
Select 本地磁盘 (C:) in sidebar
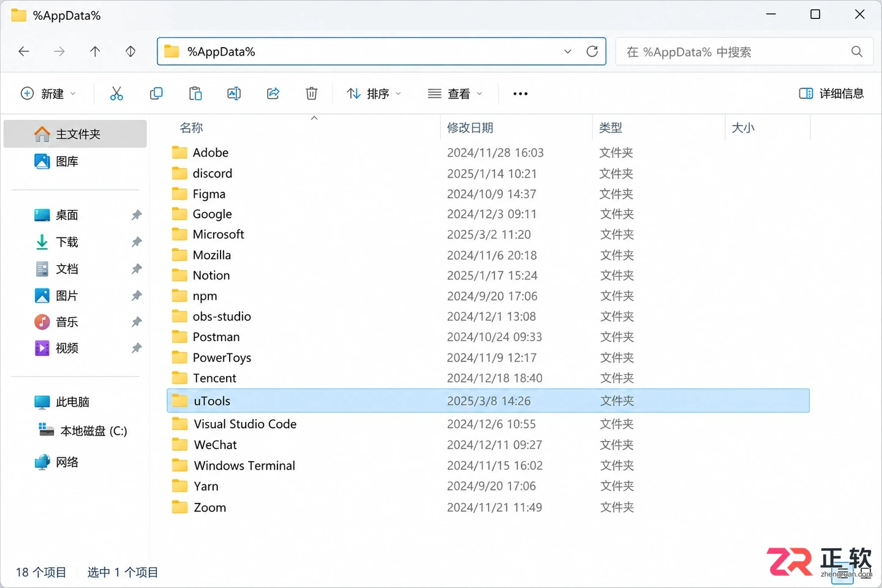click(x=83, y=431)
